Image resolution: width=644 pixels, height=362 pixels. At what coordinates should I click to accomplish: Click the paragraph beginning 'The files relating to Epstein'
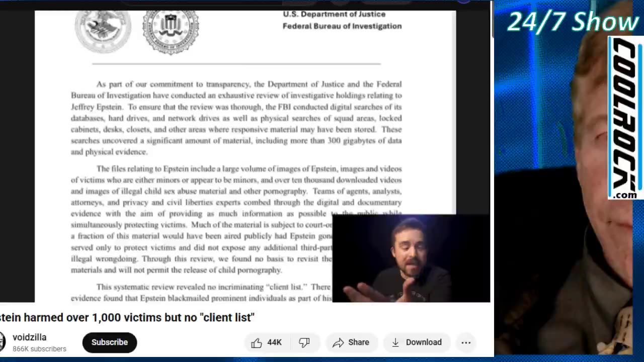coord(236,219)
